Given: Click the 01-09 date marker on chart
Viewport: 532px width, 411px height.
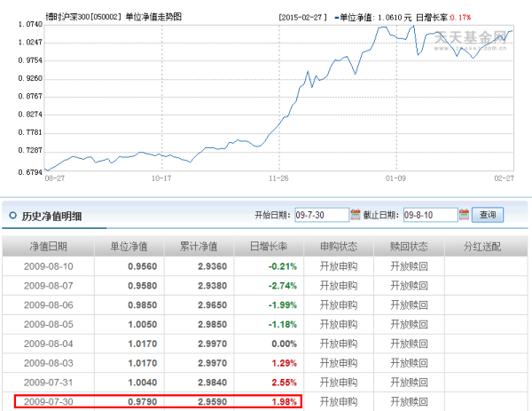Looking at the screenshot, I should (395, 178).
